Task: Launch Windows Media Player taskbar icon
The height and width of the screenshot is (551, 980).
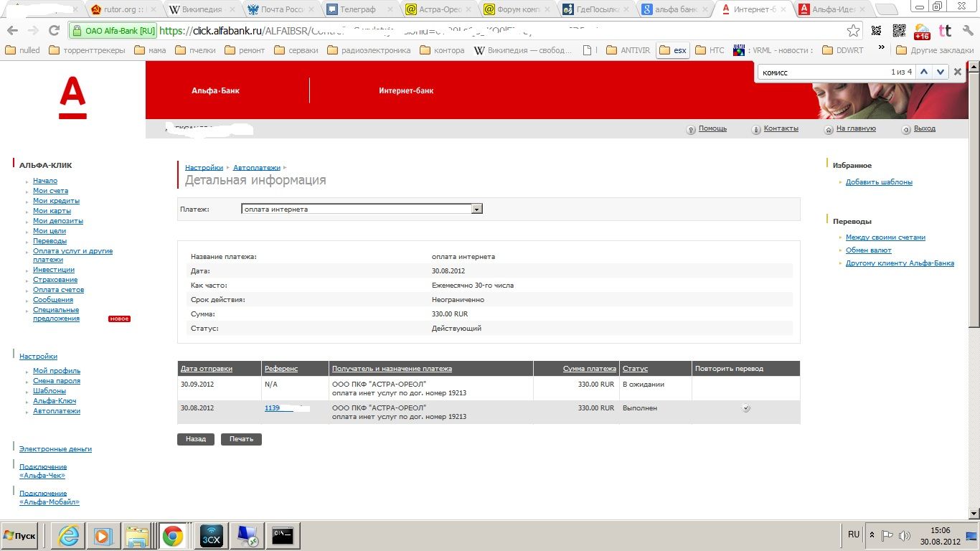Action: click(x=103, y=536)
